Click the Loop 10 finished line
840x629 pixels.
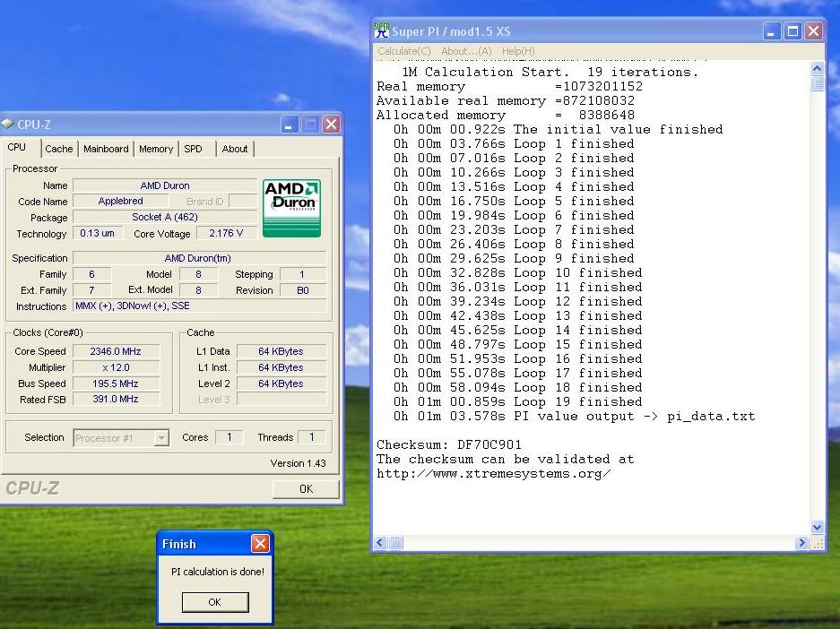click(517, 273)
